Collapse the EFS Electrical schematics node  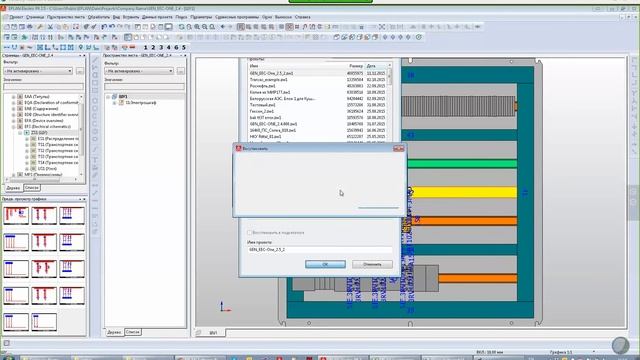point(13,127)
